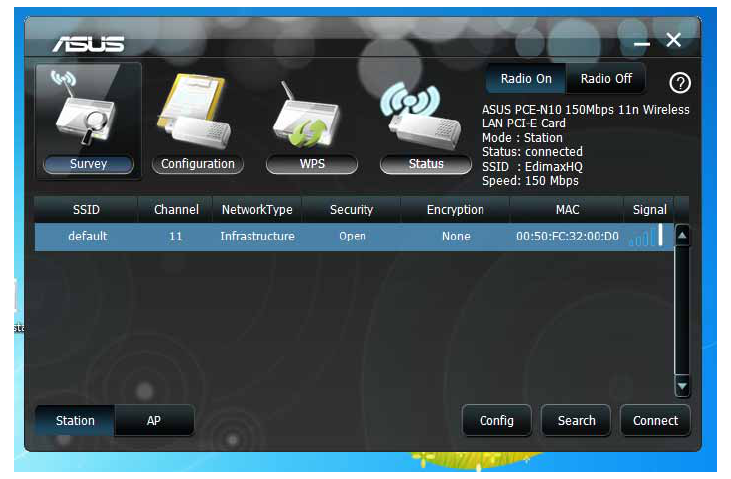Close the ASUS utility window
Image resolution: width=731 pixels, height=479 pixels.
tap(673, 40)
